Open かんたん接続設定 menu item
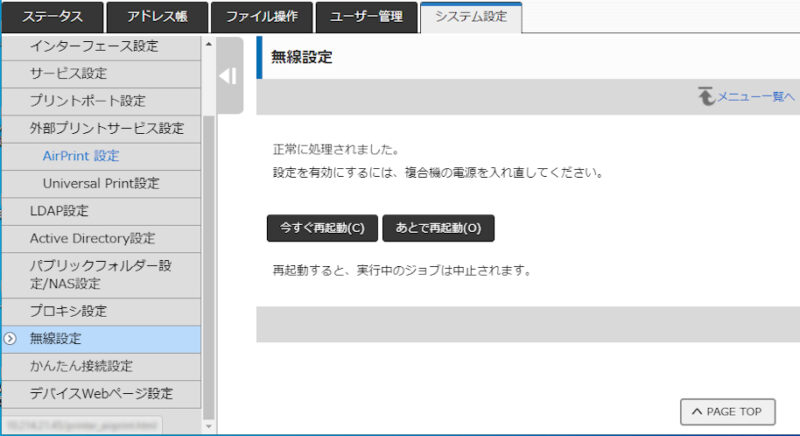This screenshot has width=800, height=436. (x=81, y=366)
